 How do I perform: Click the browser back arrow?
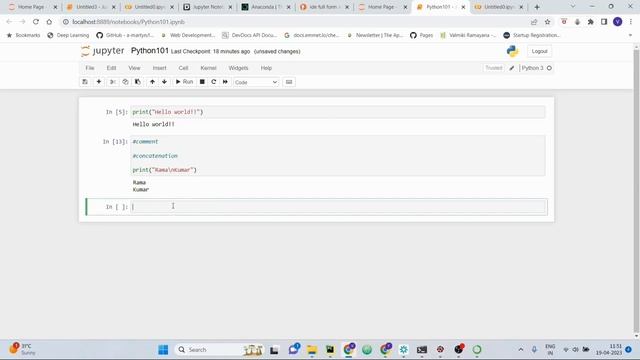pos(9,22)
